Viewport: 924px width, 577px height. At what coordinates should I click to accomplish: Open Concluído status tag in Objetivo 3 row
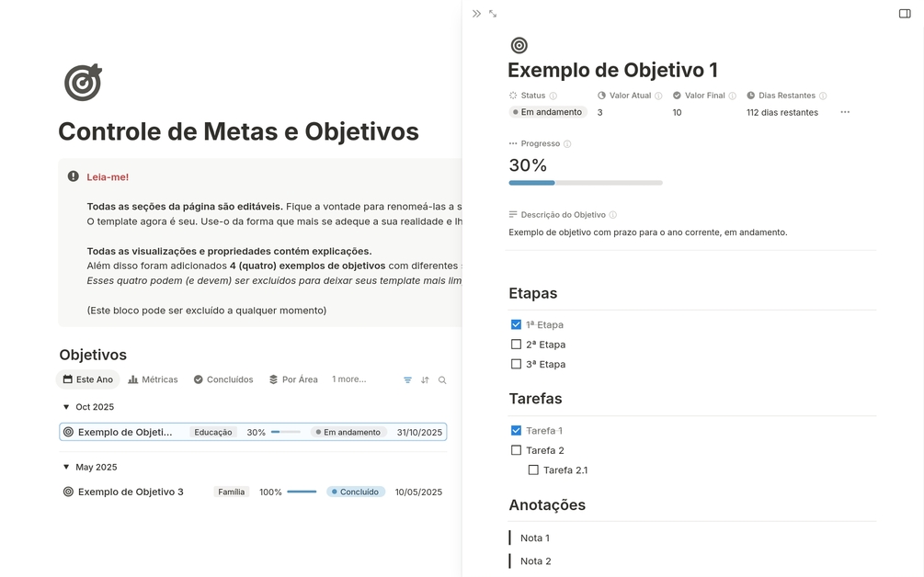[356, 492]
